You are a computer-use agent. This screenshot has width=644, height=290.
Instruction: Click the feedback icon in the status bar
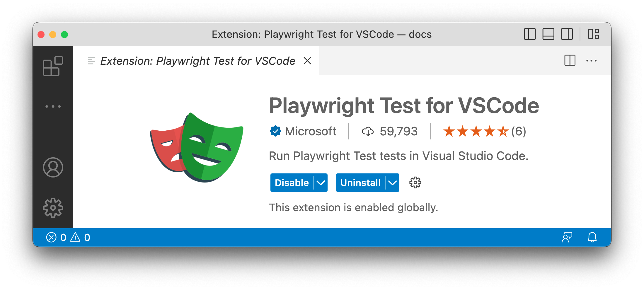click(x=568, y=237)
